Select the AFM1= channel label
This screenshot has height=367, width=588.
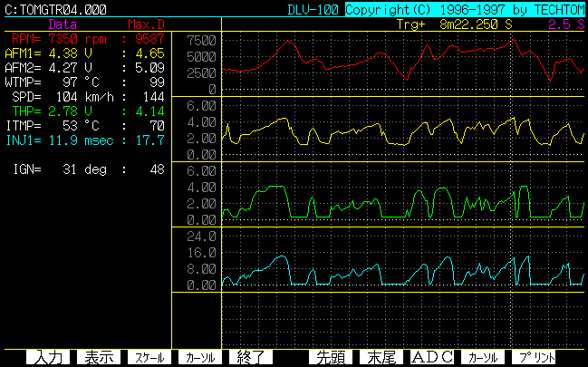(x=23, y=53)
